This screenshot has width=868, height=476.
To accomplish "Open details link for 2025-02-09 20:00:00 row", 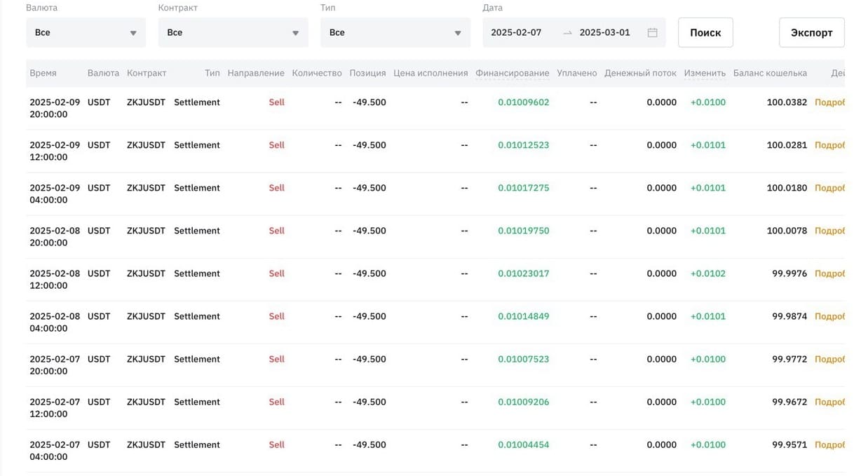I will click(829, 102).
